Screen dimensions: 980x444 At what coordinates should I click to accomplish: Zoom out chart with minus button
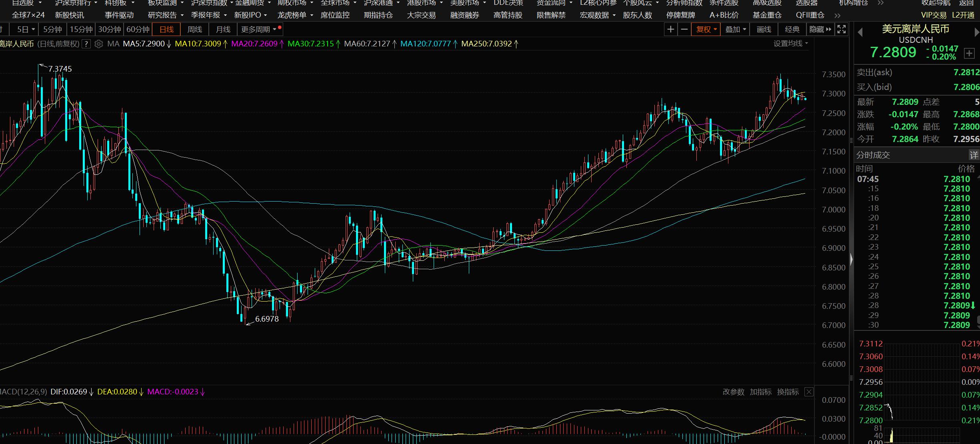(x=684, y=29)
